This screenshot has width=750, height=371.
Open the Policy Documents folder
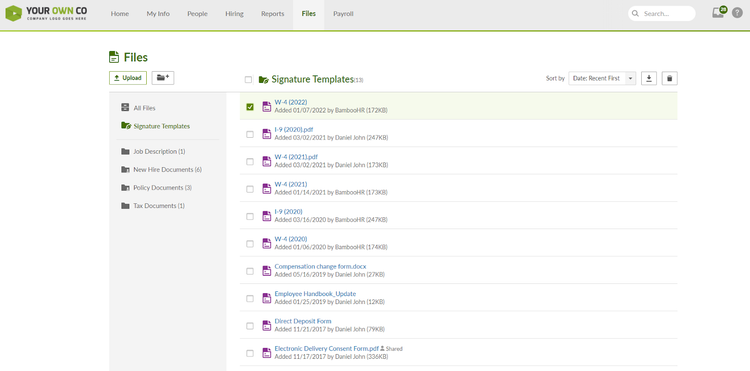(156, 188)
